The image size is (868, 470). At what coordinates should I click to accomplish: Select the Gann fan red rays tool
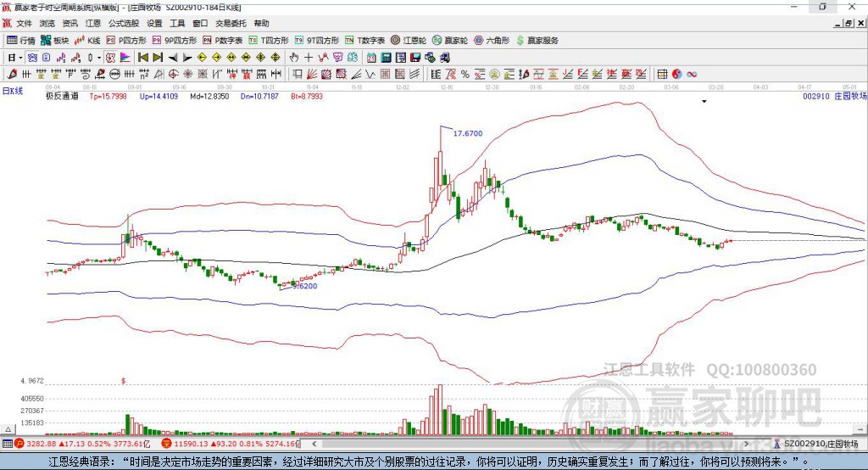312,75
